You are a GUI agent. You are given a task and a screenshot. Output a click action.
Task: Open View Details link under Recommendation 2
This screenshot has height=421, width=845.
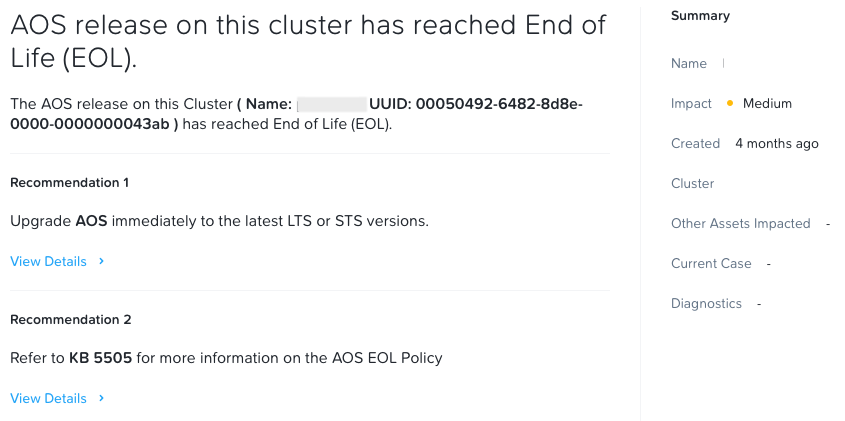pos(48,398)
